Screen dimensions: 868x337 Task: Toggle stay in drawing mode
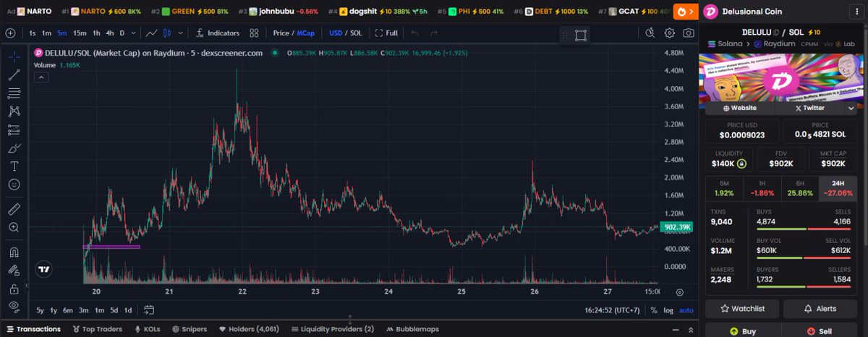click(14, 270)
